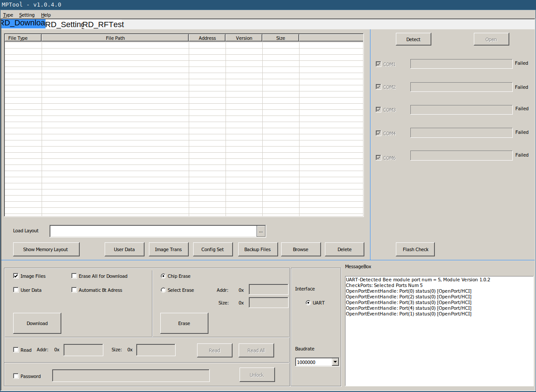Click the Unlock button
This screenshot has width=536, height=392.
click(x=257, y=375)
